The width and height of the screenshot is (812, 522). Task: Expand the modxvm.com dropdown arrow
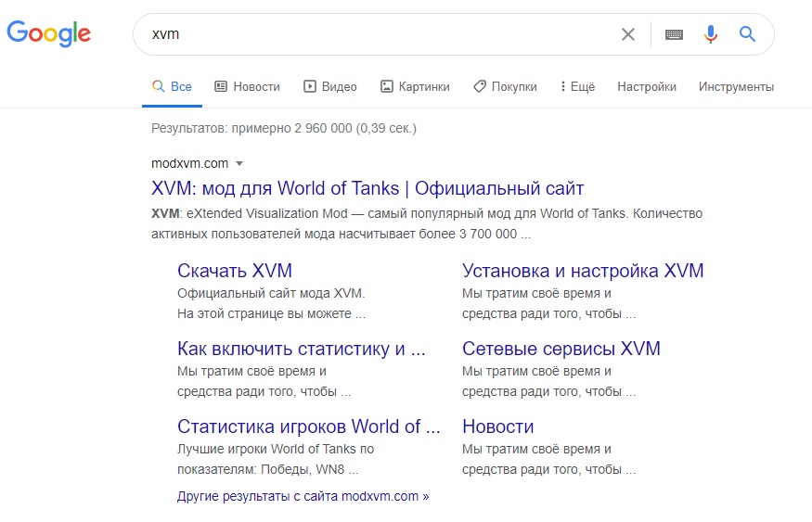(x=239, y=163)
